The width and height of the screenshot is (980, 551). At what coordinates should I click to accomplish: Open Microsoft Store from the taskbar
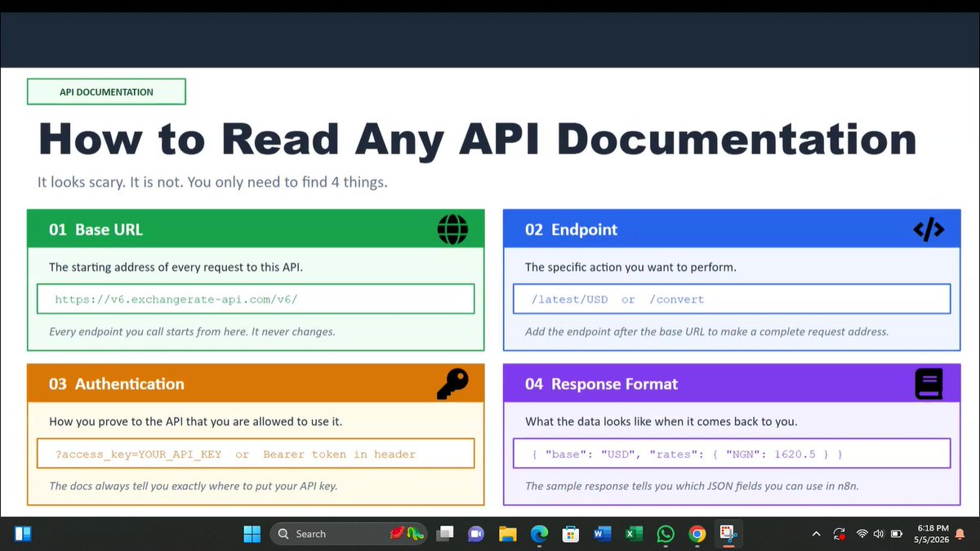(571, 534)
